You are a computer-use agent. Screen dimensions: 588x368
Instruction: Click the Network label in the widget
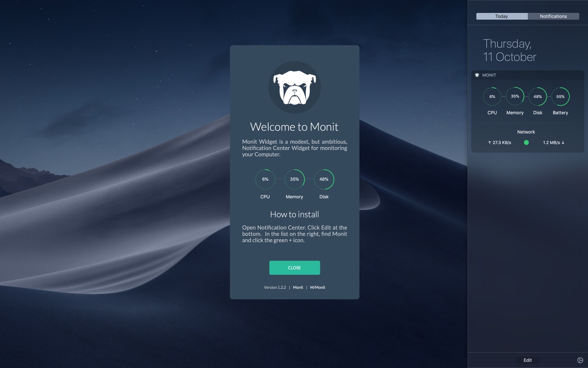(526, 132)
